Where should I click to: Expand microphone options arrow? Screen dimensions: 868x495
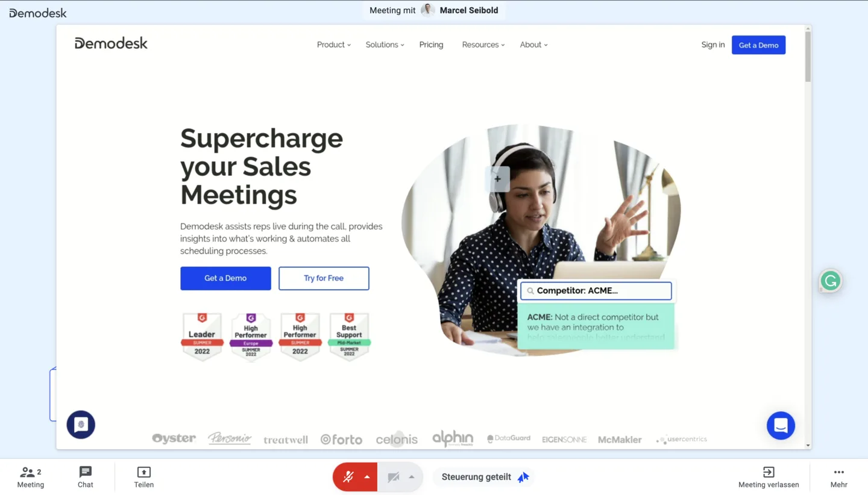(367, 477)
